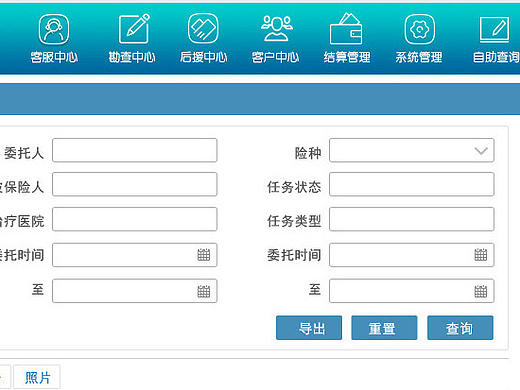Screen dimensions: 520x390
Task: Open the 结算管理 wallet icon
Action: click(x=346, y=28)
